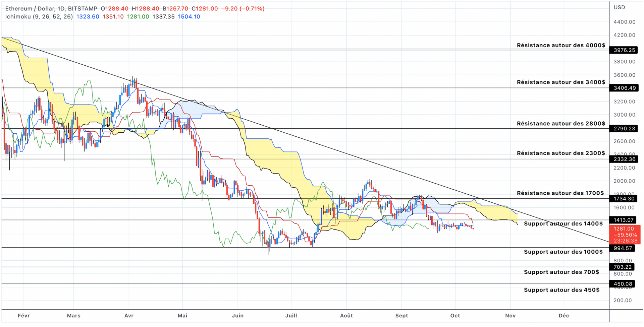Image resolution: width=644 pixels, height=327 pixels.
Task: Select 'Support autour des 1000$' annotation
Action: coord(563,252)
